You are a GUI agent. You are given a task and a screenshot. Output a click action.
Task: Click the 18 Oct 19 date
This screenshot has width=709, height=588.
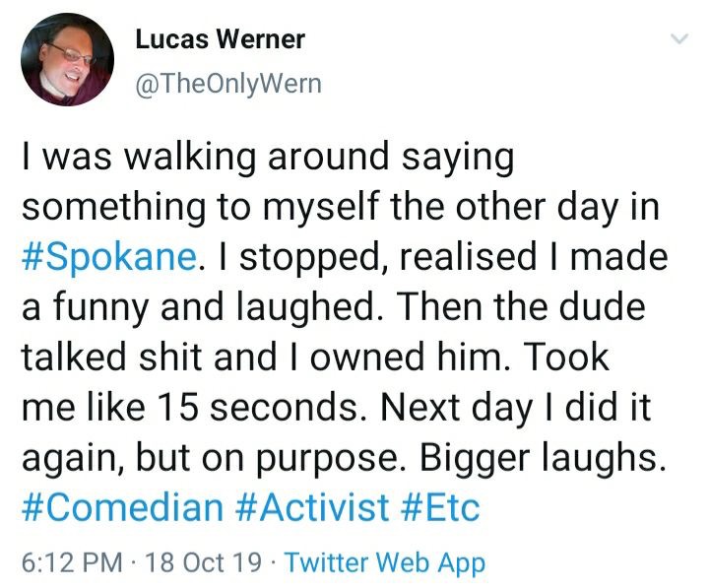tap(204, 562)
